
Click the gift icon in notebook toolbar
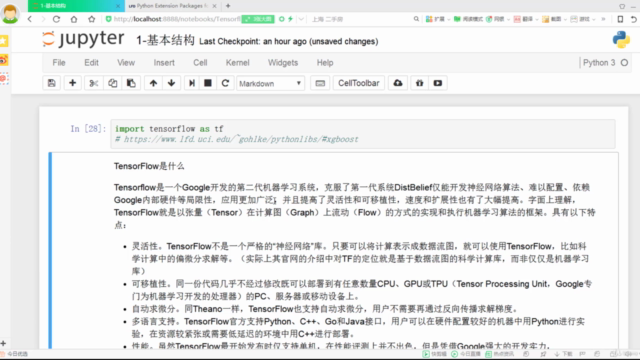coord(419,83)
